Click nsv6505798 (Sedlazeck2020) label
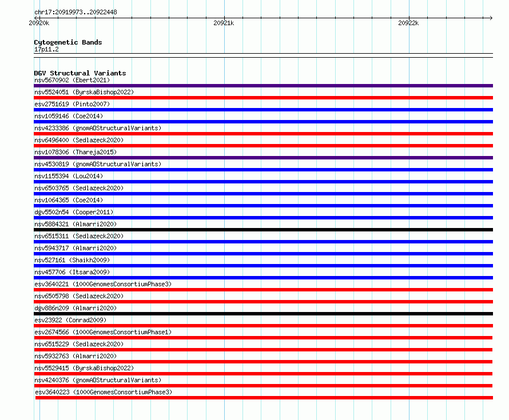Image resolution: width=509 pixels, height=420 pixels. click(x=79, y=296)
